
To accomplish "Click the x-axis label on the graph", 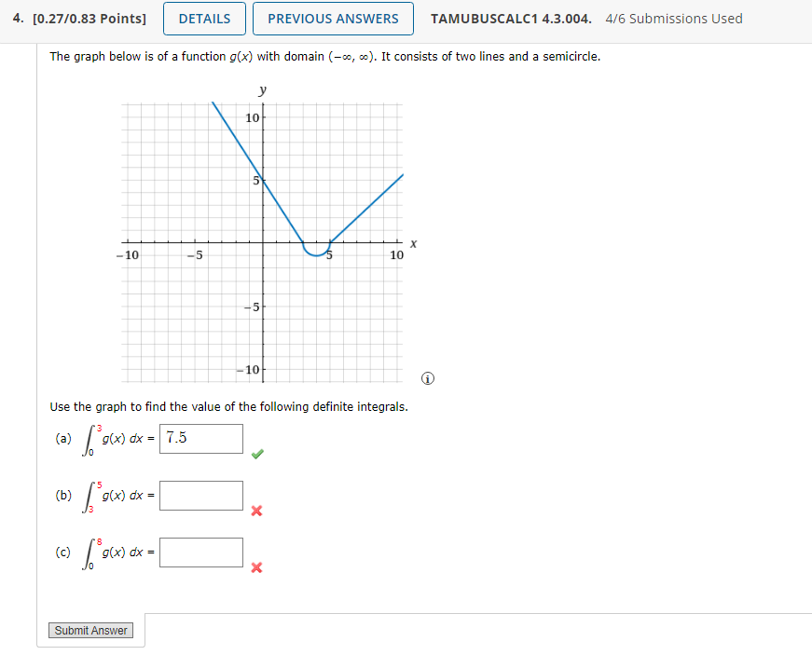I will [413, 243].
